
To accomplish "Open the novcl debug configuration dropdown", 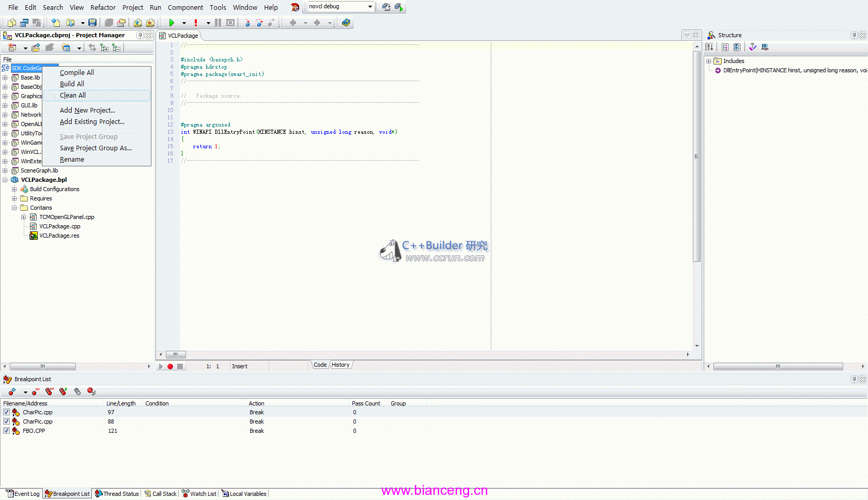I will (x=370, y=7).
